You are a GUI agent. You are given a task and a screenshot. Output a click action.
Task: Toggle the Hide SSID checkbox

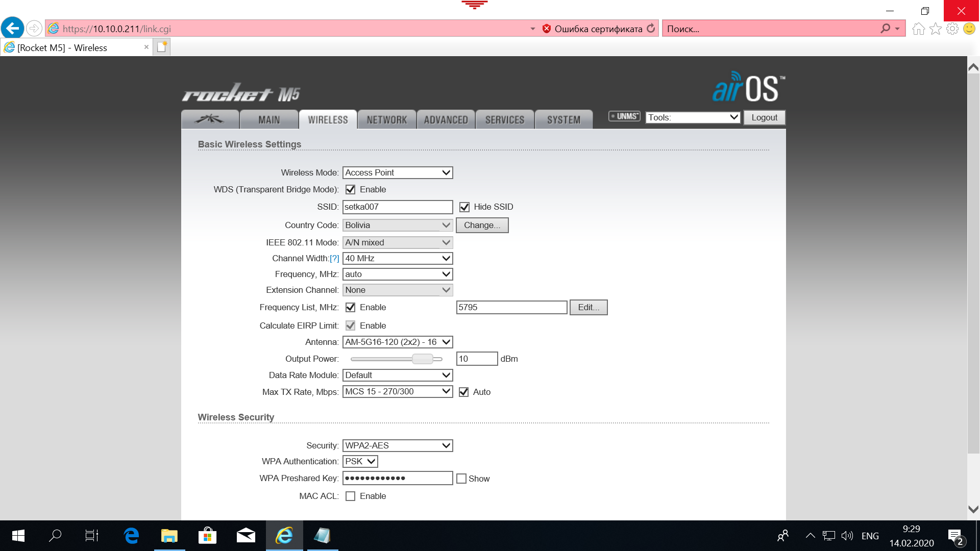464,207
